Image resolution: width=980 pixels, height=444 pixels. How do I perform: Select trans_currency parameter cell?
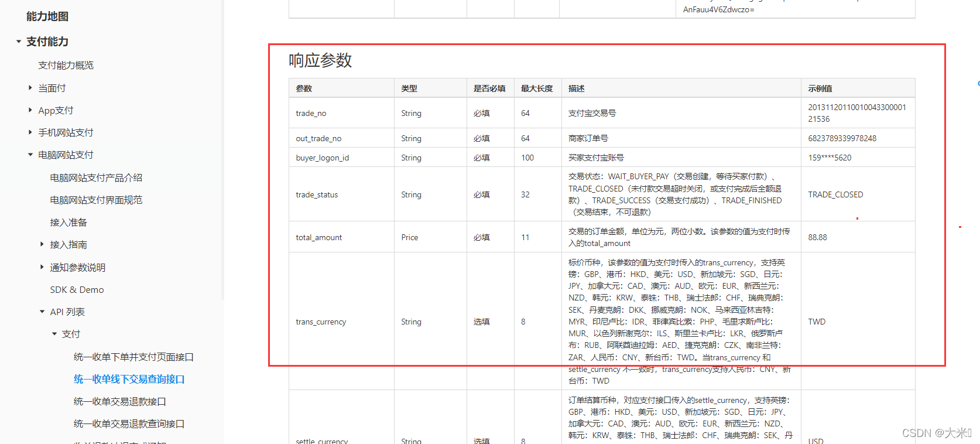(341, 322)
